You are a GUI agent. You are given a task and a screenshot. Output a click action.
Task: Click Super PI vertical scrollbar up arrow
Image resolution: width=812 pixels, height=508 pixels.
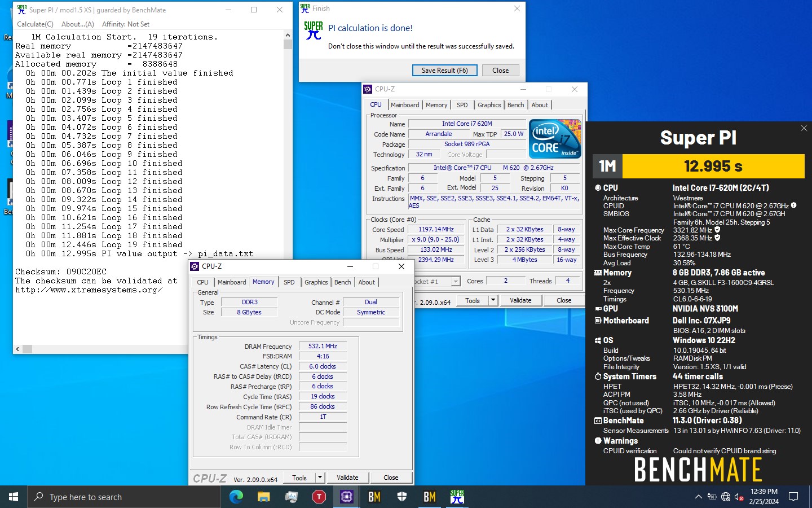(x=288, y=36)
